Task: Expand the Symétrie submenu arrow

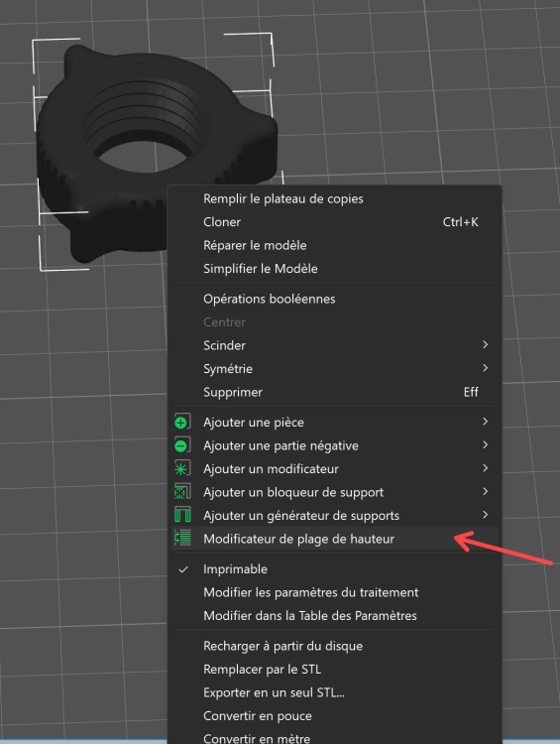Action: point(485,368)
